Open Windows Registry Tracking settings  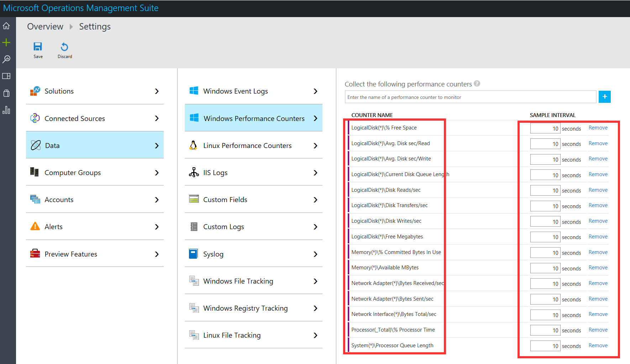[x=253, y=308]
